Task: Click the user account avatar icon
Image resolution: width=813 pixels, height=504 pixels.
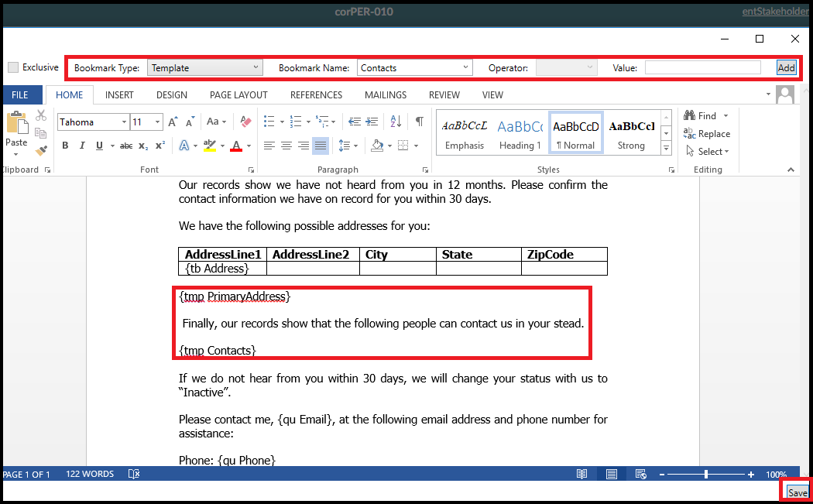Action: [x=785, y=95]
